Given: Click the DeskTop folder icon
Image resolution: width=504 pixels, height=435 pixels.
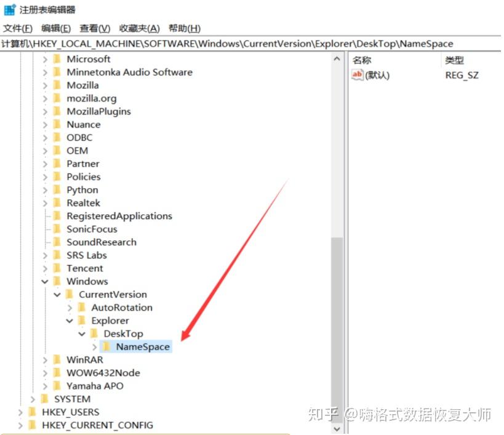Looking at the screenshot, I should click(x=94, y=333).
